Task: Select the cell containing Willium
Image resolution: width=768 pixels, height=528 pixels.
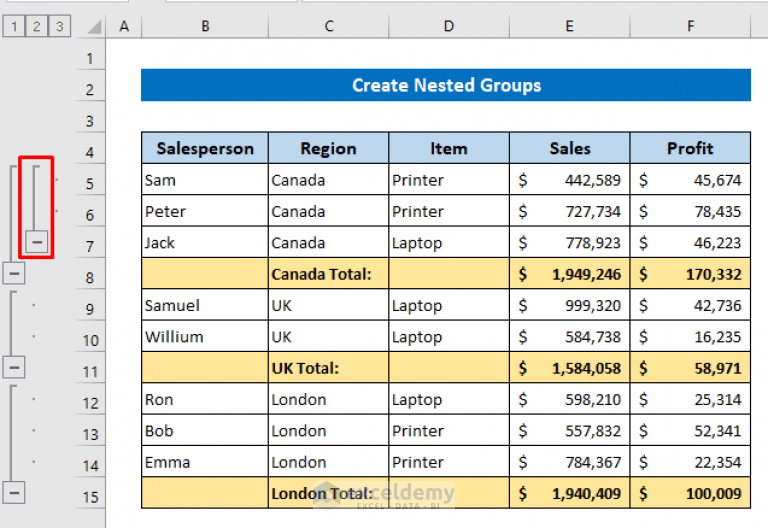Action: [x=205, y=336]
